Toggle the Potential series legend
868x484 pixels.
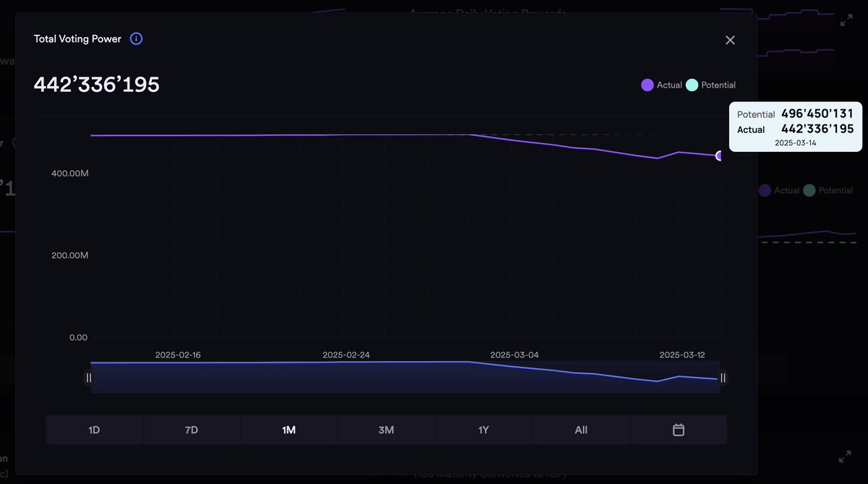(x=710, y=85)
